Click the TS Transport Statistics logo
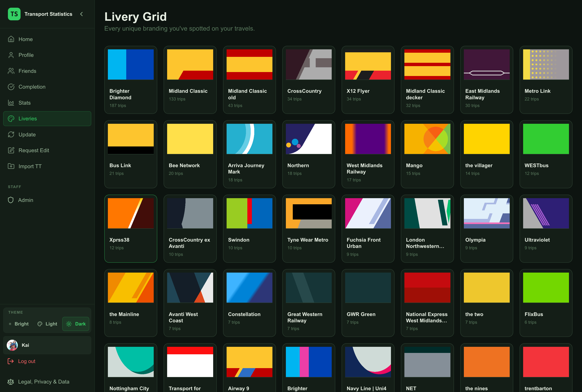582x392 pixels. tap(14, 14)
